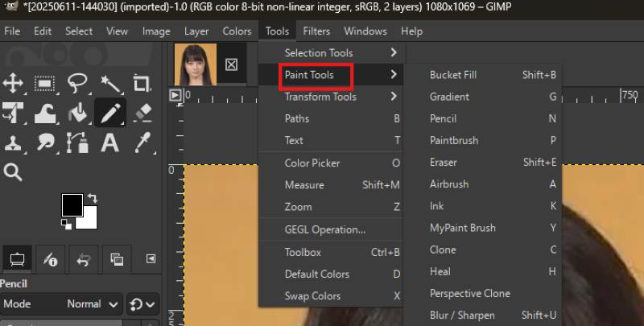This screenshot has width=644, height=326.
Task: Close the open Tools menu
Action: 277,31
